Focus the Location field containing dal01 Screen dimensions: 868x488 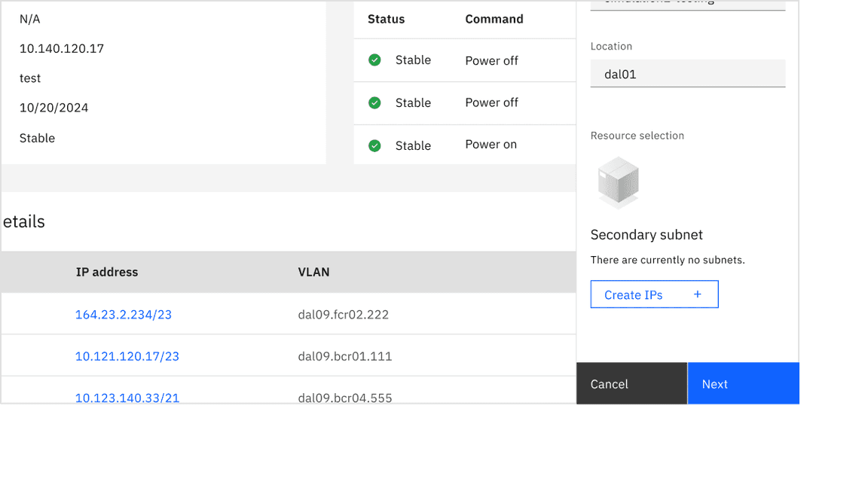click(687, 75)
